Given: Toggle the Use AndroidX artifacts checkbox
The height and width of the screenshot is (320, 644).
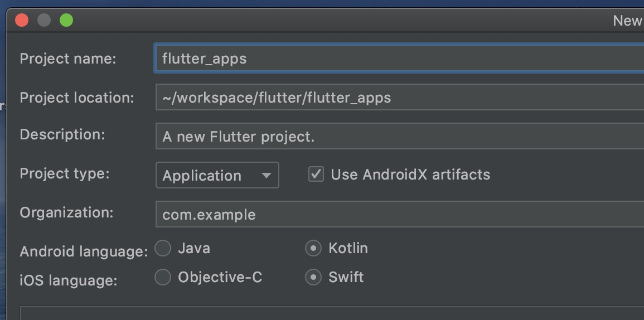Looking at the screenshot, I should [x=316, y=174].
